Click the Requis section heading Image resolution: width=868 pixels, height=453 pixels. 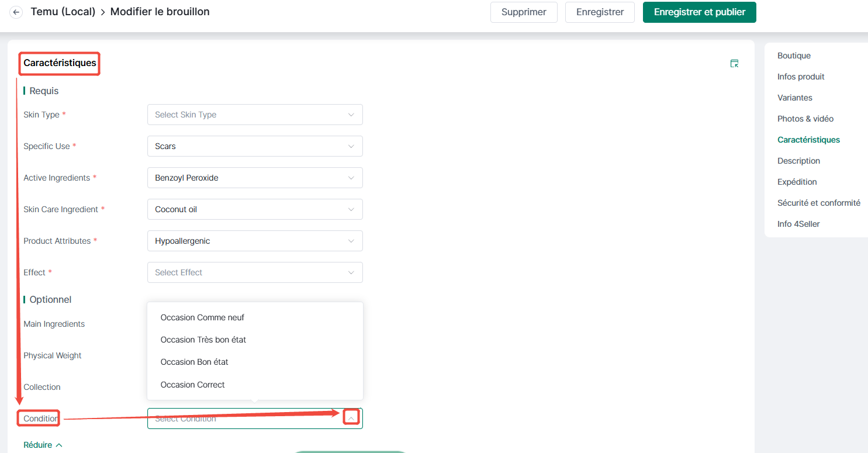44,91
